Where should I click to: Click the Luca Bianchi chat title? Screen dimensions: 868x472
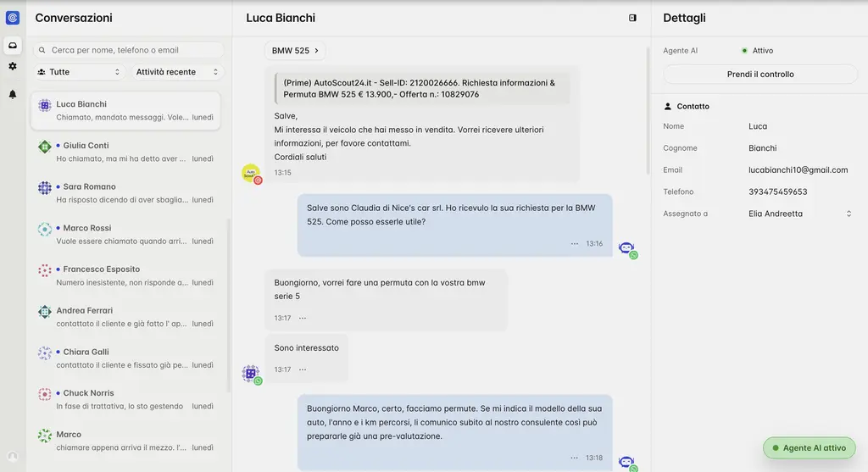click(x=281, y=18)
